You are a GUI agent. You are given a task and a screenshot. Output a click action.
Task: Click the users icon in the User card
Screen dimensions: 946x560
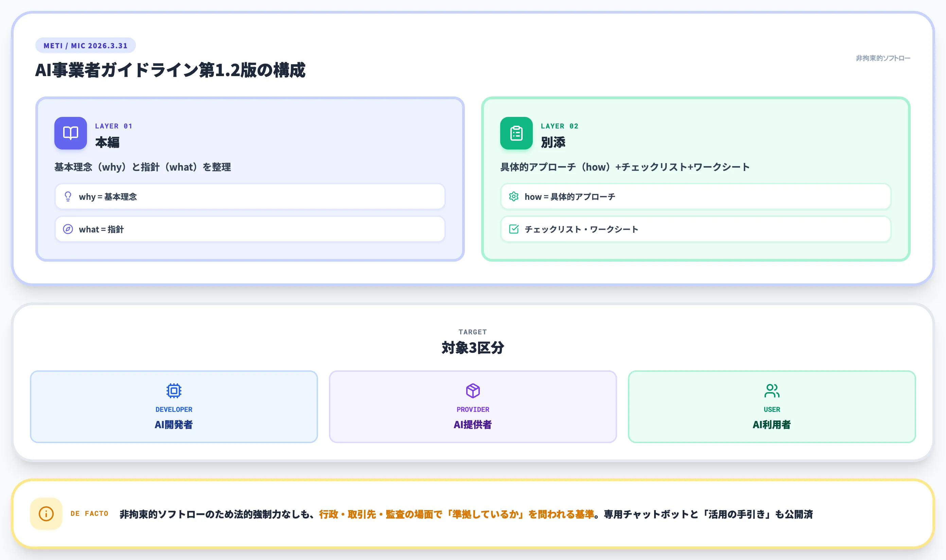[772, 390]
